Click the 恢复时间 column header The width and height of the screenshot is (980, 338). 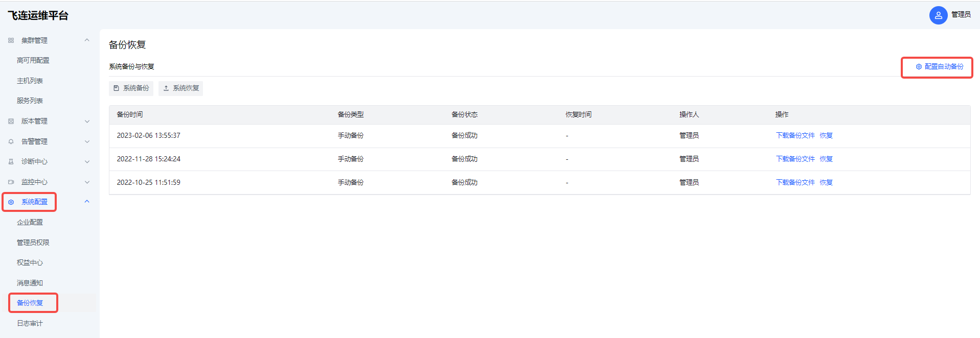[579, 114]
